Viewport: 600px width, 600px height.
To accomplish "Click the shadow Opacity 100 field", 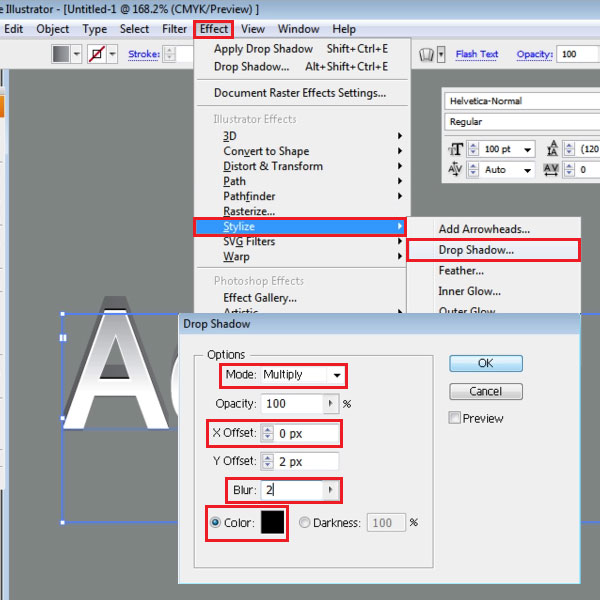I will point(292,404).
